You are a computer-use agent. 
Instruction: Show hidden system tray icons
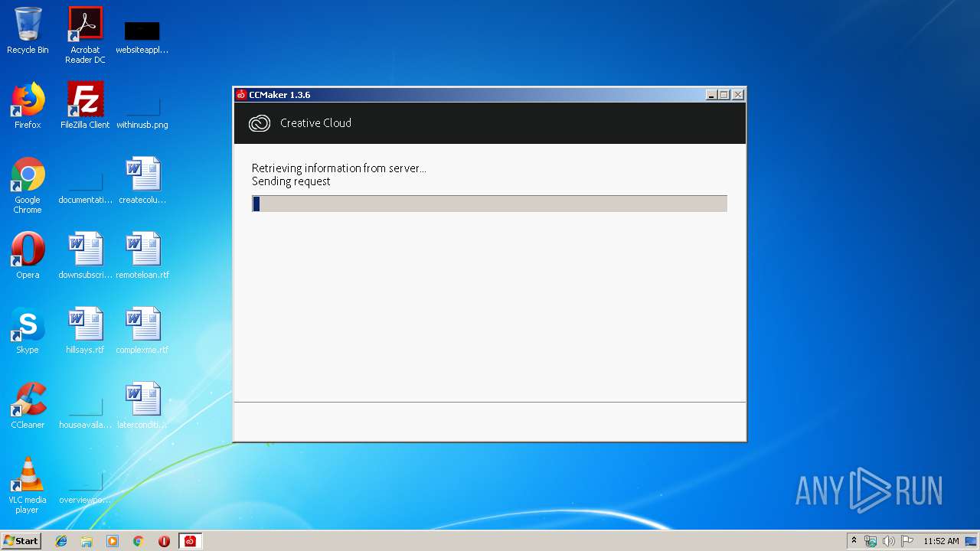point(854,541)
